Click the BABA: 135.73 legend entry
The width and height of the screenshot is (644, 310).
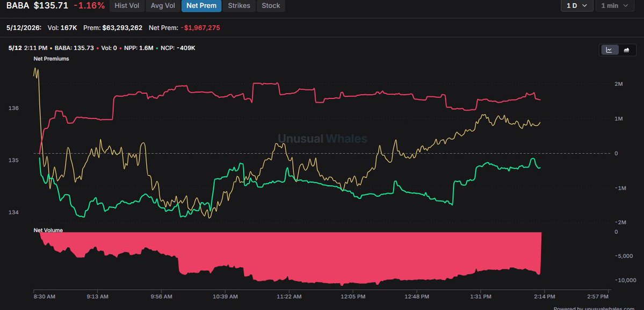74,48
